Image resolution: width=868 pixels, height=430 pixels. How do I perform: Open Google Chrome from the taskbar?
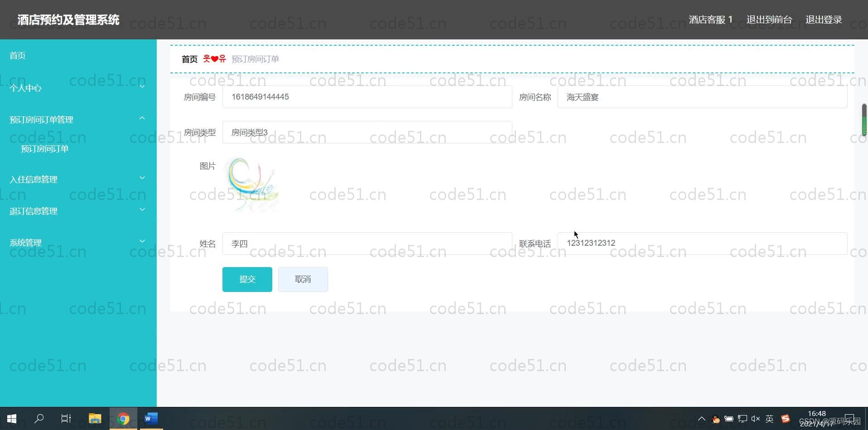[123, 418]
